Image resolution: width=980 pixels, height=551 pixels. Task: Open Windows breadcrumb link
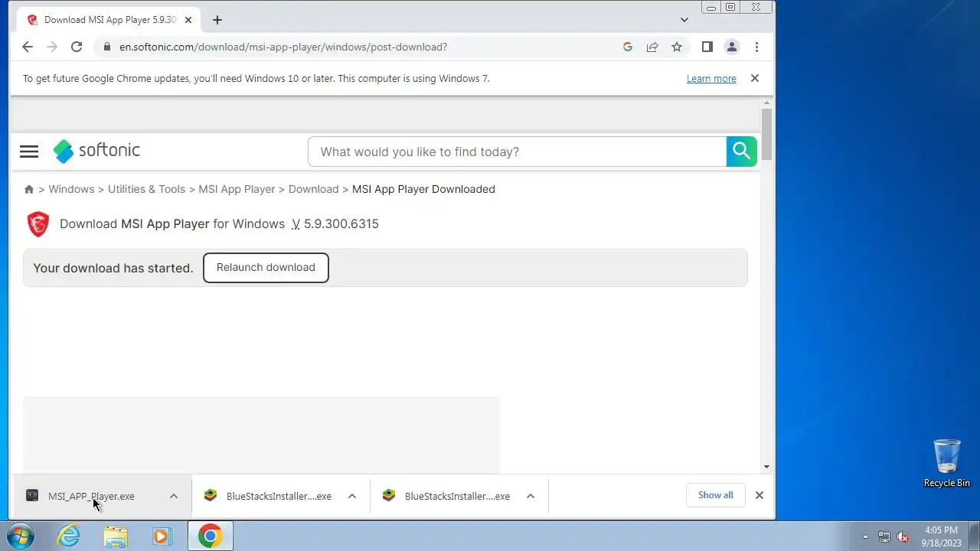[71, 189]
